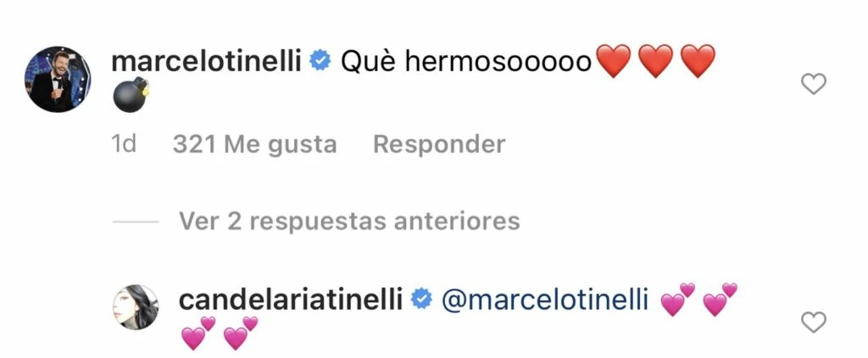The width and height of the screenshot is (868, 358).
Task: Expand Ver 2 respuestas anteriores
Action: pos(349,221)
